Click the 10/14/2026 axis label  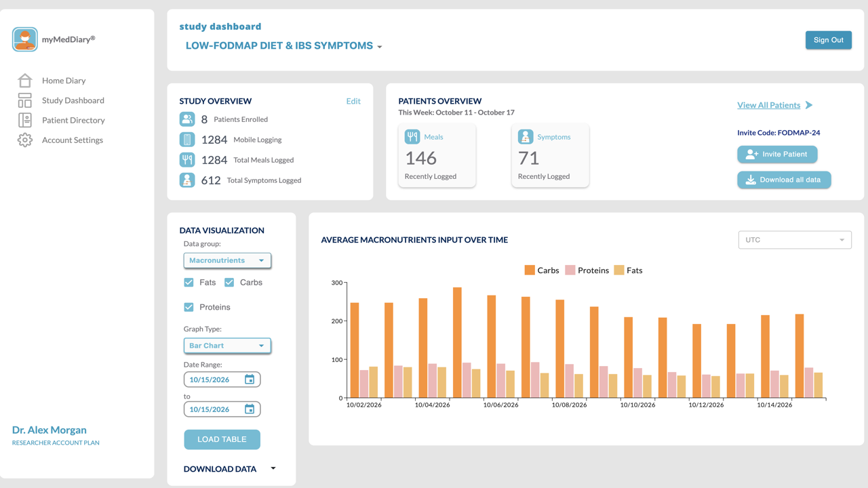(x=774, y=405)
